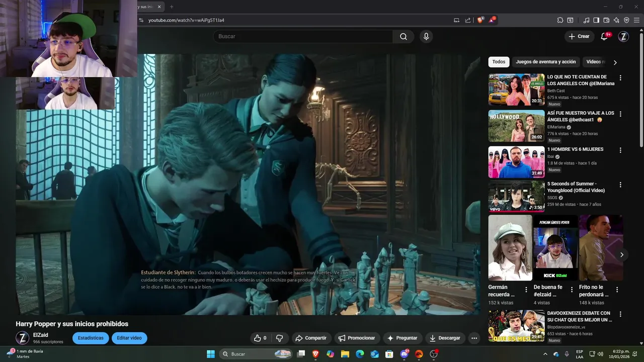Click the Descargar button
This screenshot has height=362, width=644.
[x=445, y=338]
